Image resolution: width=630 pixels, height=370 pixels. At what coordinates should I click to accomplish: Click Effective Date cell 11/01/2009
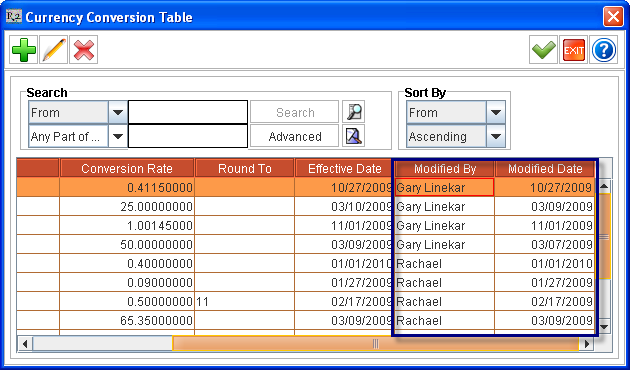click(344, 225)
